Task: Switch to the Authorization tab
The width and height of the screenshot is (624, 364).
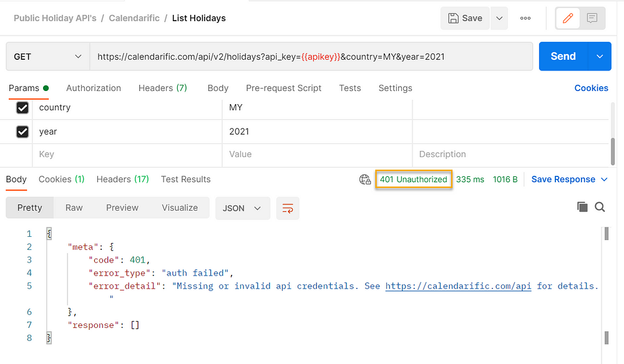Action: (x=94, y=88)
